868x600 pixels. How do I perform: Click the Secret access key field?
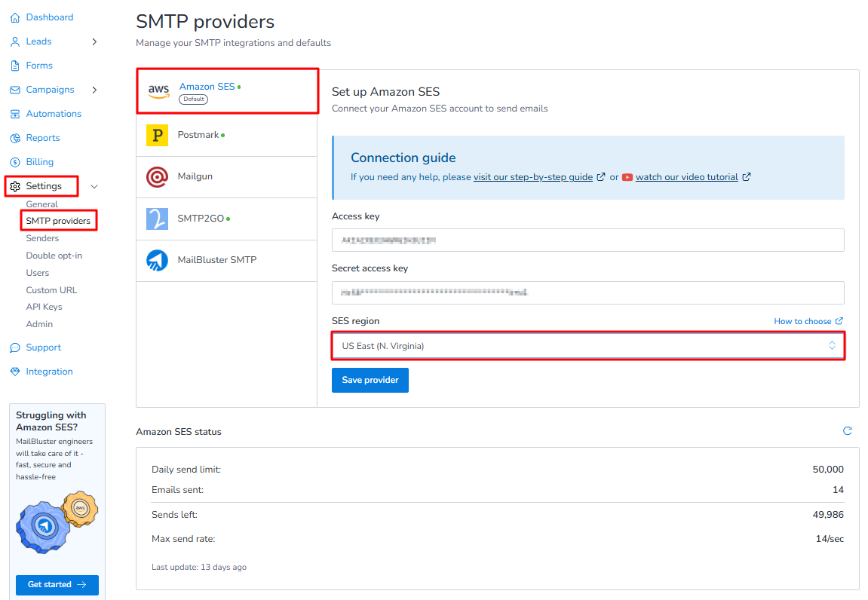pos(588,292)
